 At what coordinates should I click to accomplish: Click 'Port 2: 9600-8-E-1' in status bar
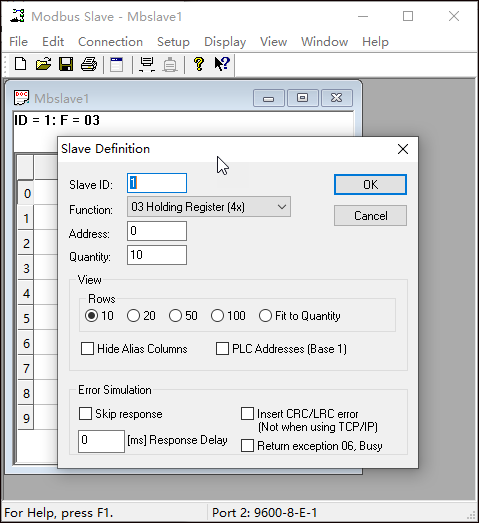265,512
